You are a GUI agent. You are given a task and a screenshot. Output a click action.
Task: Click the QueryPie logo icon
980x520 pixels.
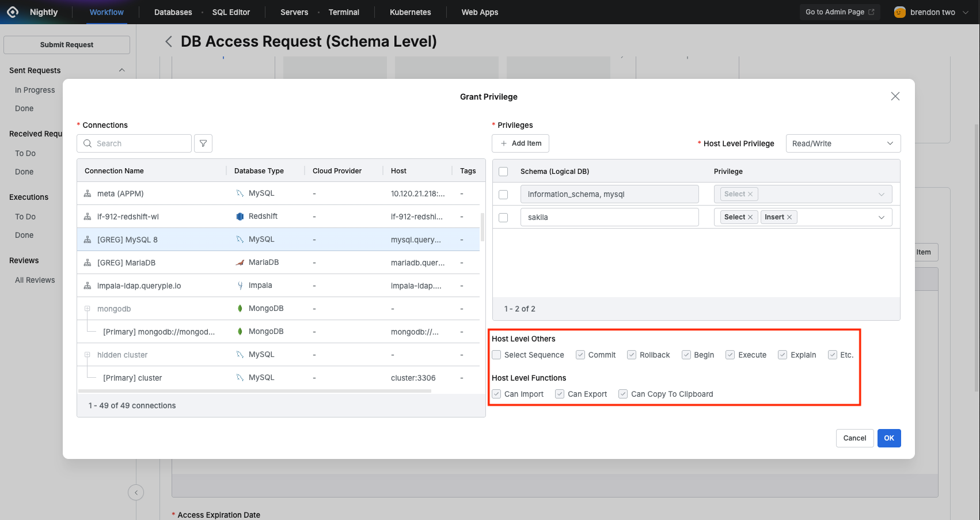13,12
